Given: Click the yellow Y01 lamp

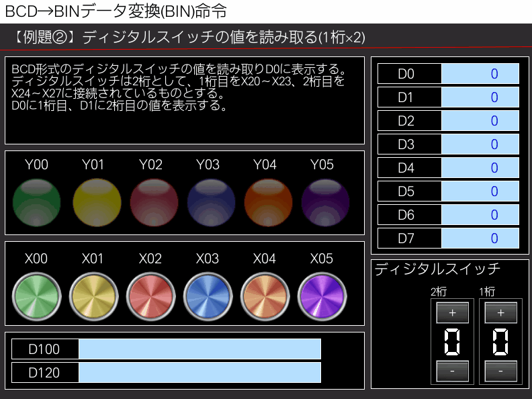Looking at the screenshot, I should 97,203.
